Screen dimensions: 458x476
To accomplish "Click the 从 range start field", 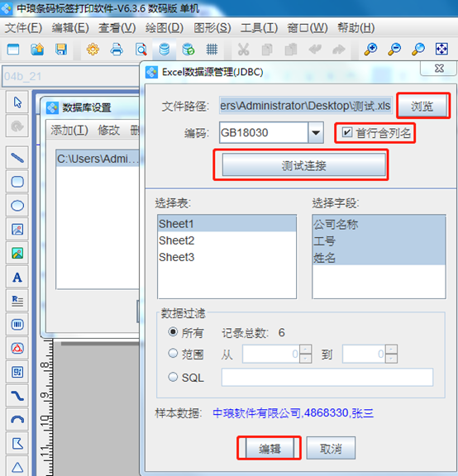I will 271,354.
